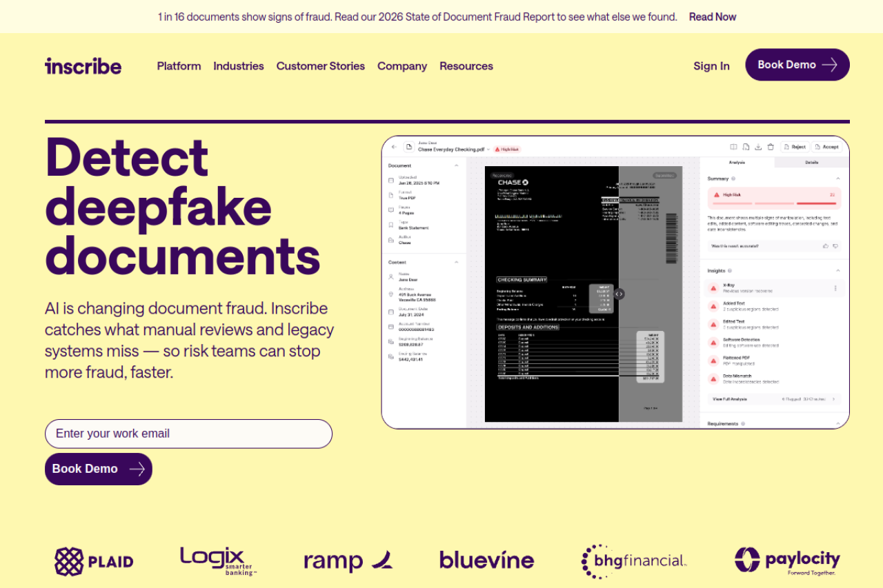Screen dimensions: 883x588
Task: Collapse the Content section
Action: tap(457, 262)
